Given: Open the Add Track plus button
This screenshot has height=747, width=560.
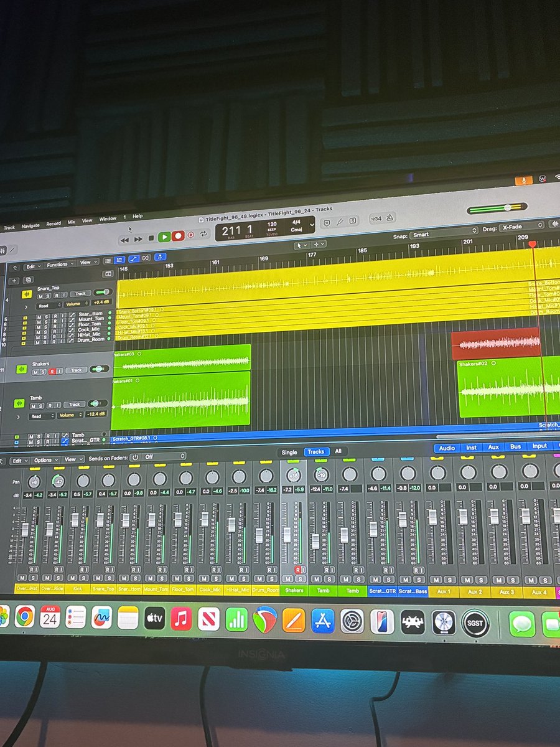Looking at the screenshot, I should [14, 280].
